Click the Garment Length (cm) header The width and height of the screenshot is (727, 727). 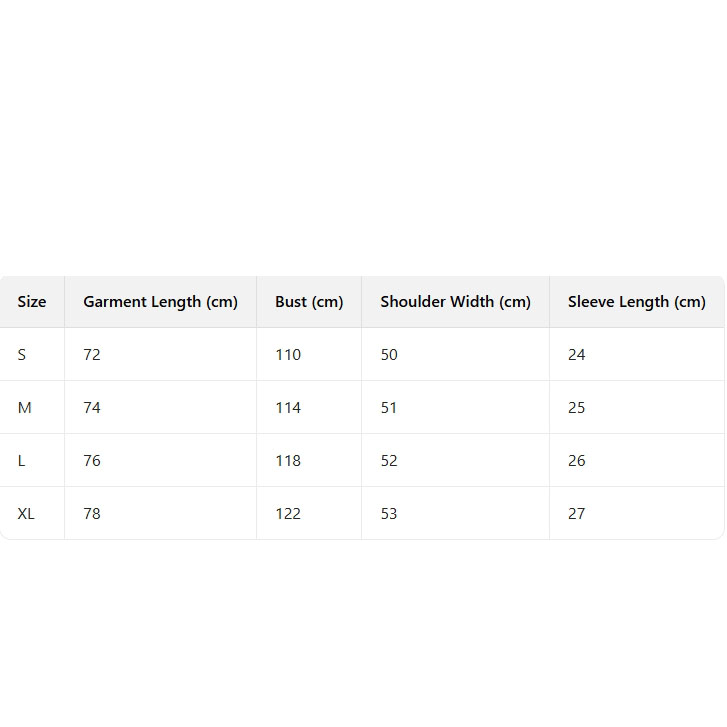tap(160, 302)
